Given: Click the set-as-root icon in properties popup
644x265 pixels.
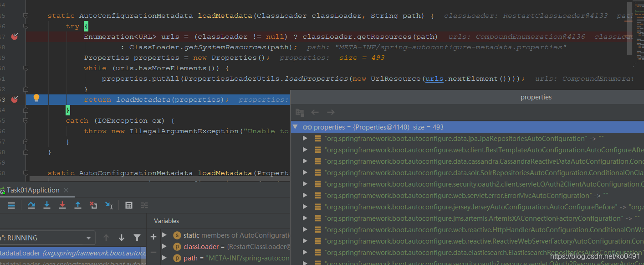Looking at the screenshot, I should [x=299, y=112].
